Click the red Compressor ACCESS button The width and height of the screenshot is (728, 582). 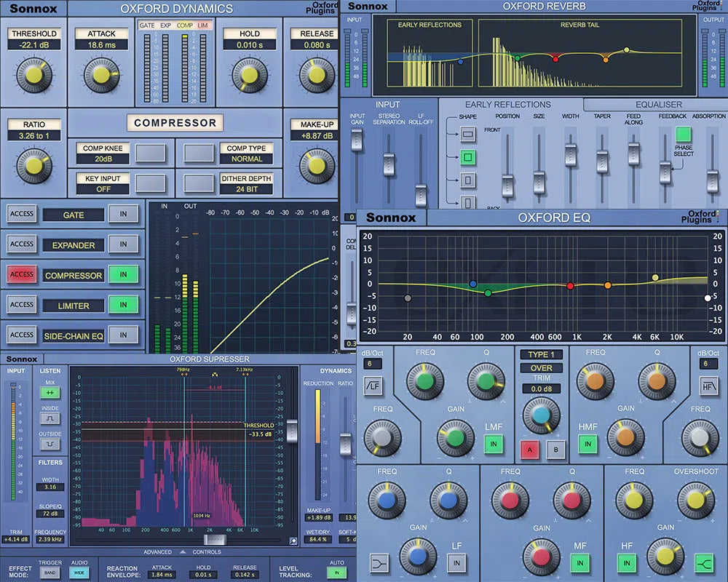(x=22, y=274)
